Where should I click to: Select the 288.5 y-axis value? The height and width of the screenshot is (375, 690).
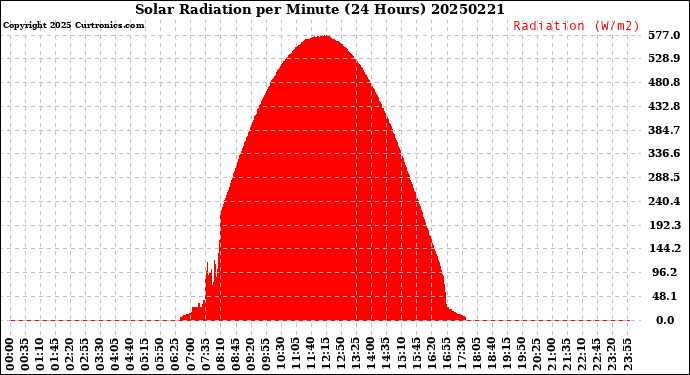click(664, 177)
